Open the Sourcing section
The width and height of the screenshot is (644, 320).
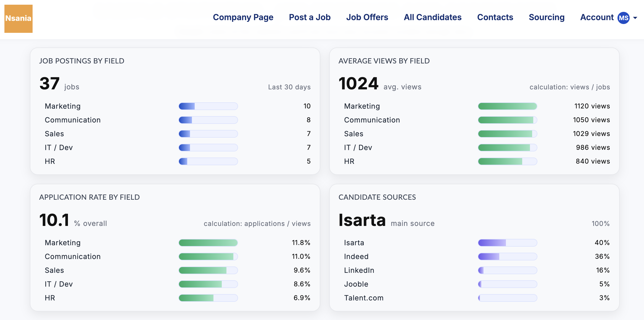pyautogui.click(x=547, y=17)
